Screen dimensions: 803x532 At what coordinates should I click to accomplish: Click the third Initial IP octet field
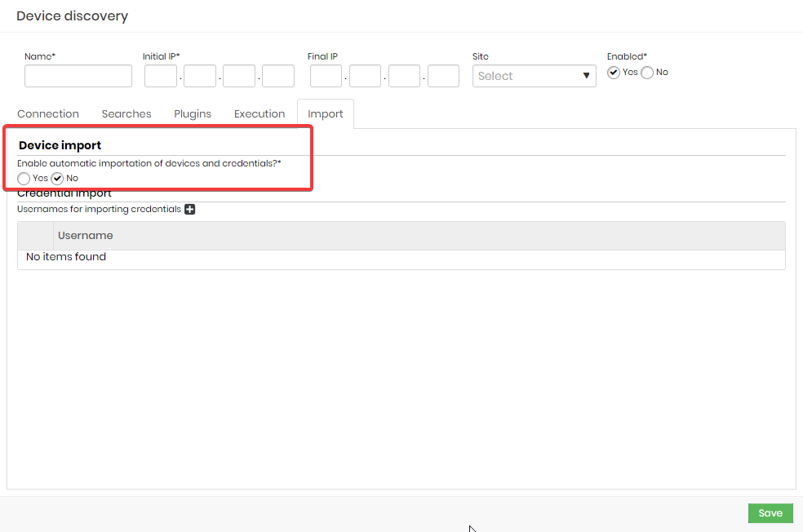click(239, 76)
